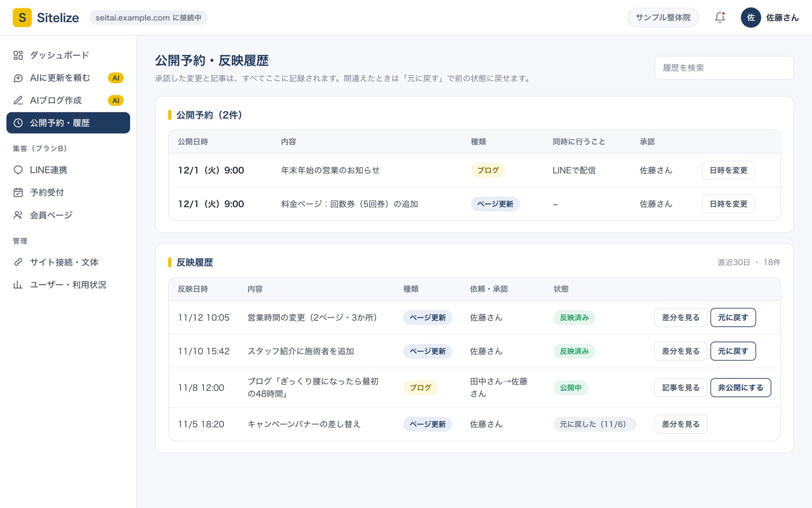Click the AIブログ作成 pencil icon
812x508 pixels.
(x=18, y=101)
